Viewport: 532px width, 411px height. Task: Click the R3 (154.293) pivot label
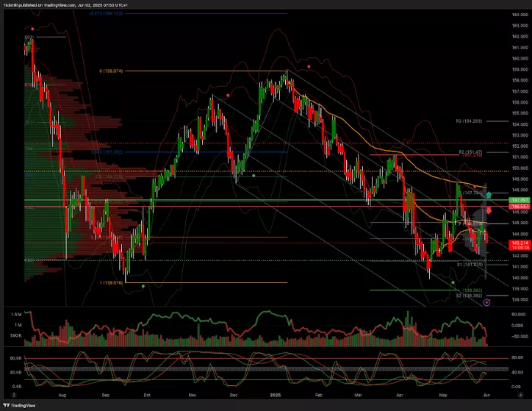click(x=468, y=121)
